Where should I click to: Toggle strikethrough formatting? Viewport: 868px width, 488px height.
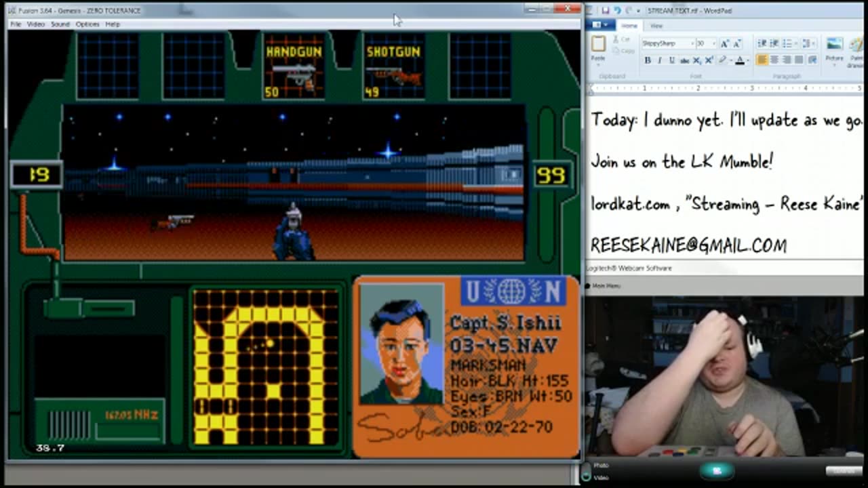(x=685, y=60)
